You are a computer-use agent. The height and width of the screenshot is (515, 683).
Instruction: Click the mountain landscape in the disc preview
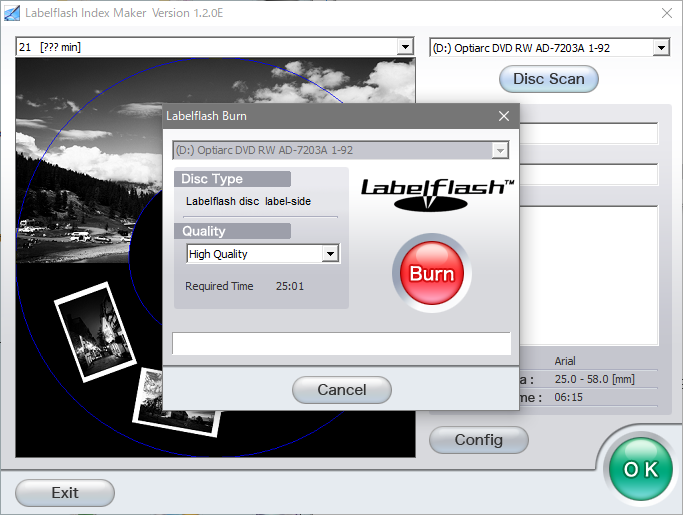pyautogui.click(x=90, y=150)
